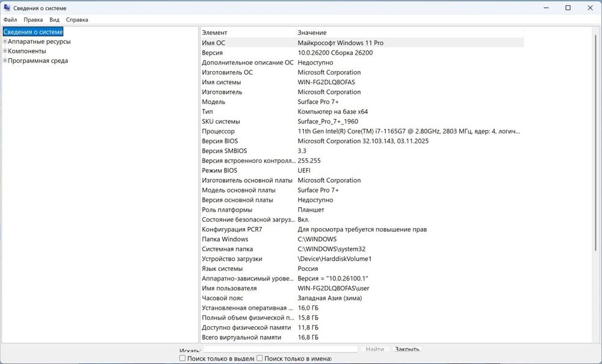This screenshot has height=364, width=602.
Task: Select the Роль платформы row
Action: click(362, 210)
